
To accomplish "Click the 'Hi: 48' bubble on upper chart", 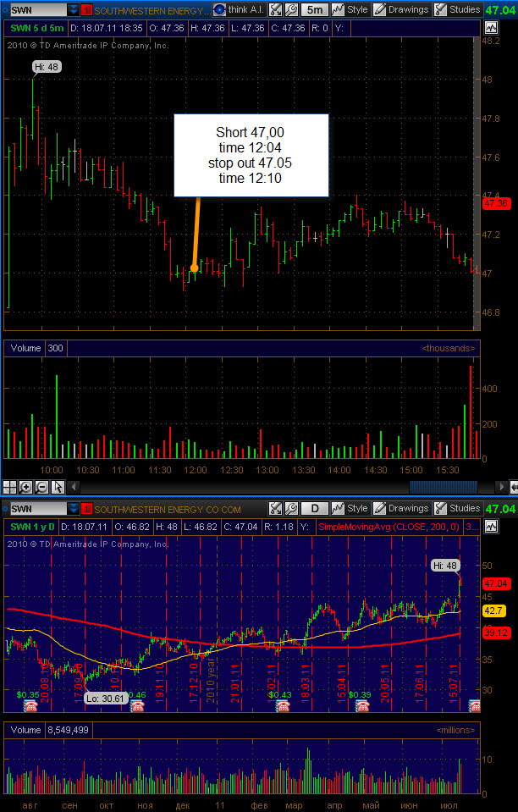I will pos(45,67).
